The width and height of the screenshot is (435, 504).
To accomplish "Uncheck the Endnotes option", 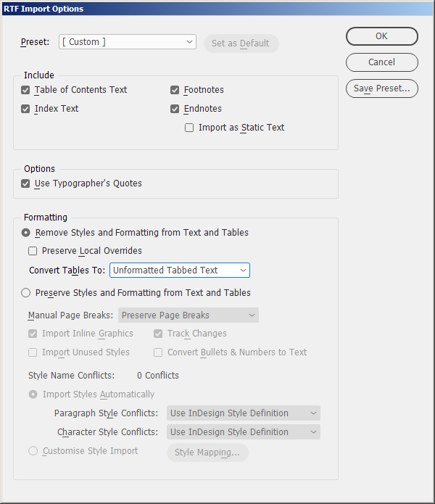I will 175,109.
